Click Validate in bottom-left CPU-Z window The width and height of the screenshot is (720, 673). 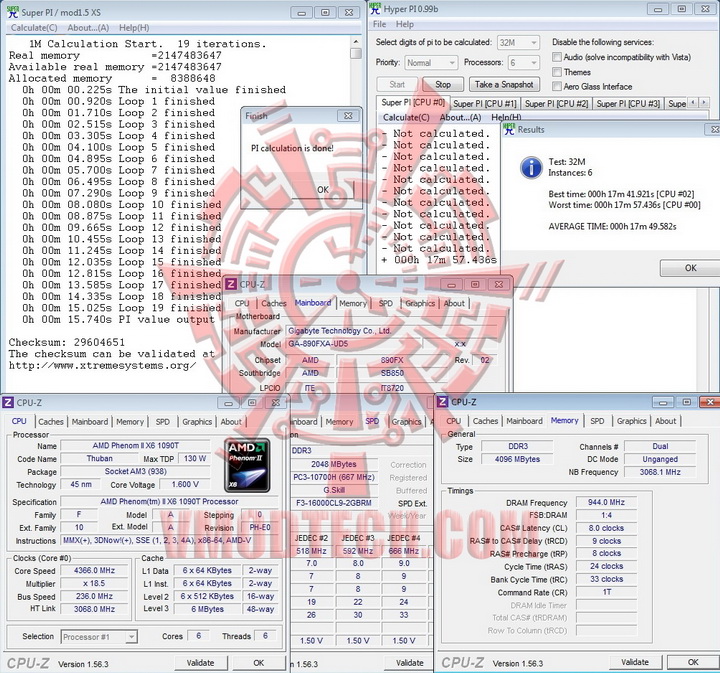[x=200, y=662]
